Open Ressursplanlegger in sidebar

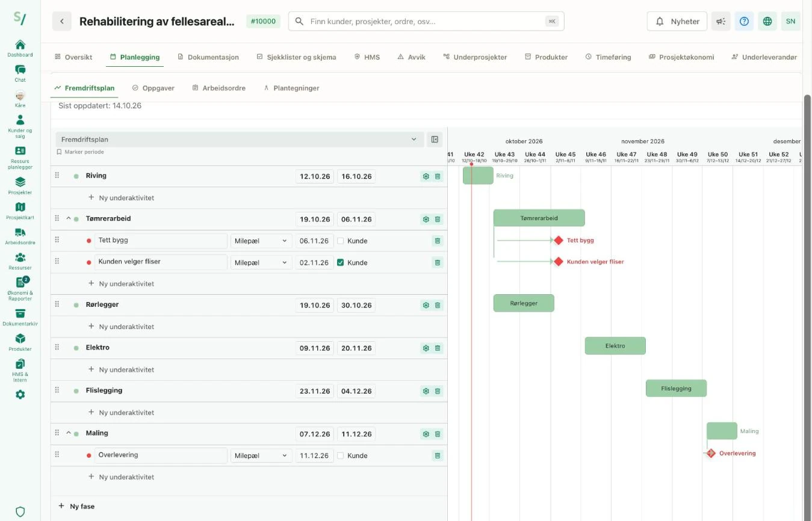click(x=20, y=158)
